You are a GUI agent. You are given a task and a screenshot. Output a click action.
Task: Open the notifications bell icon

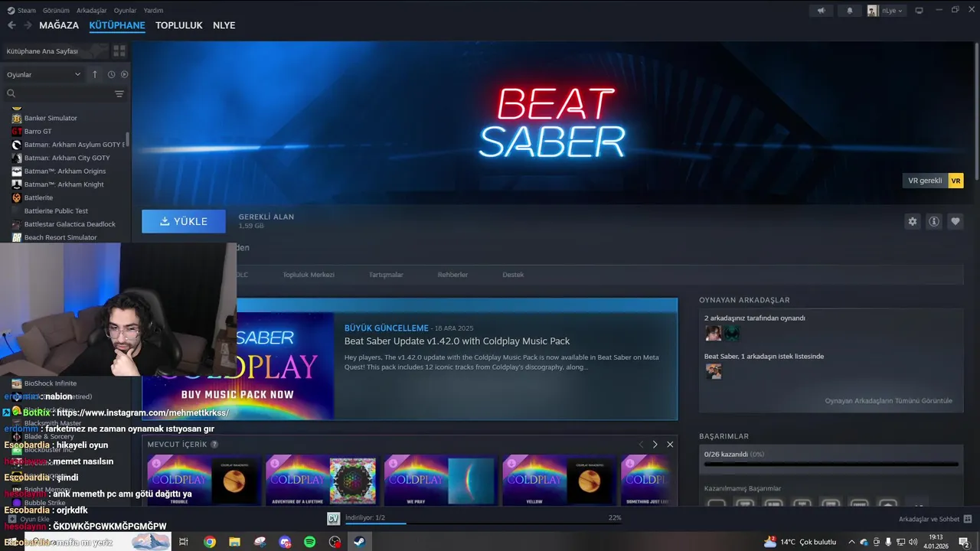pos(849,11)
